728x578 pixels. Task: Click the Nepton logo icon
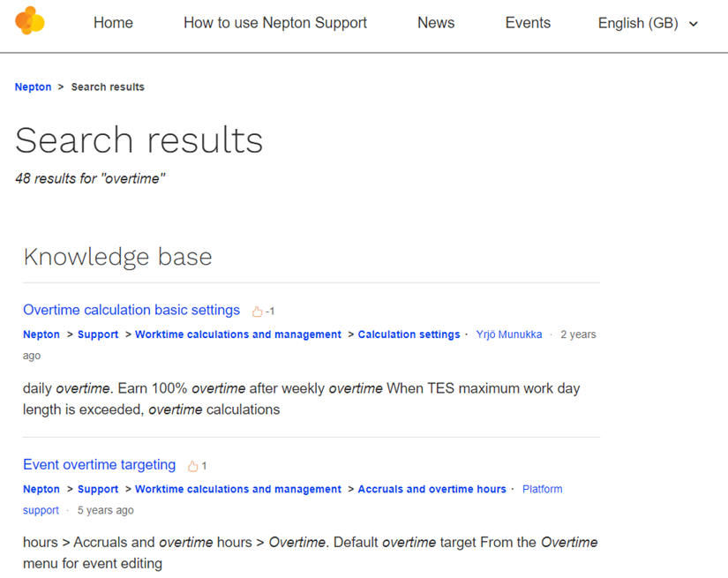pos(30,21)
